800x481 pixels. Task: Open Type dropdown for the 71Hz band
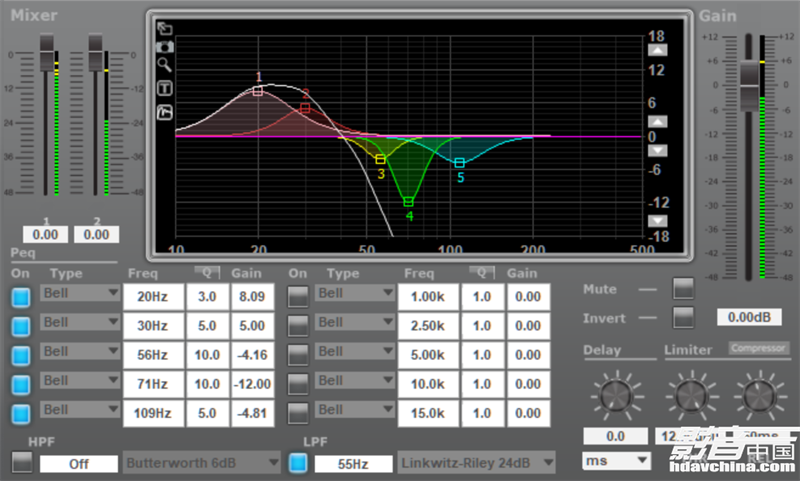[x=80, y=381]
